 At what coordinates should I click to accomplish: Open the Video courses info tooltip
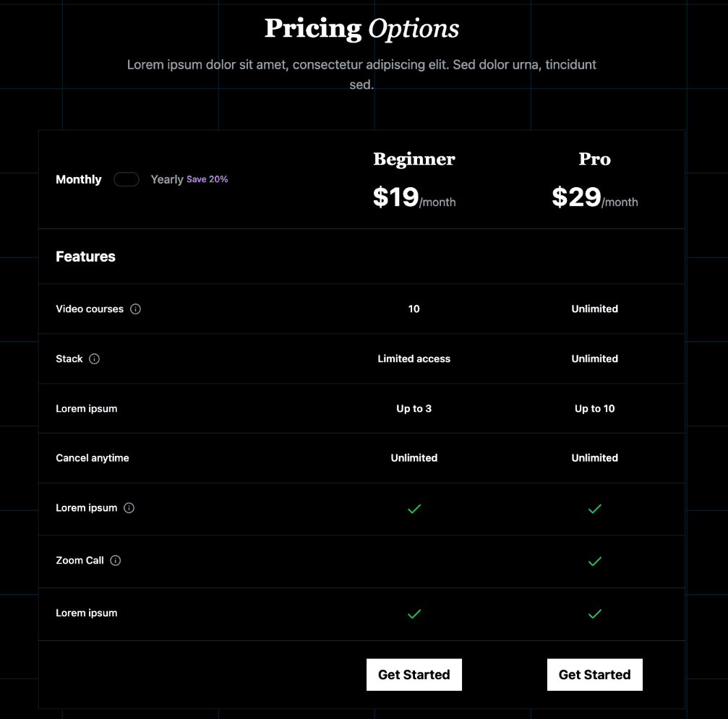coord(136,309)
